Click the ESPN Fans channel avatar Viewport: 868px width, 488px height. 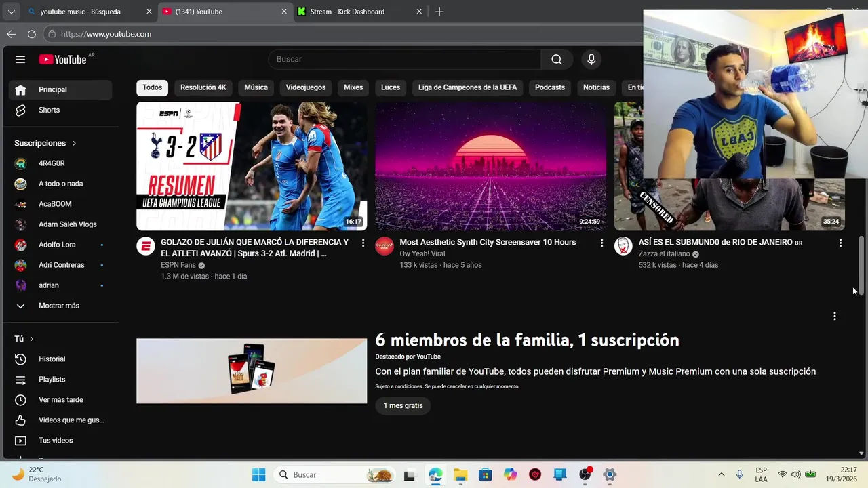pos(146,246)
